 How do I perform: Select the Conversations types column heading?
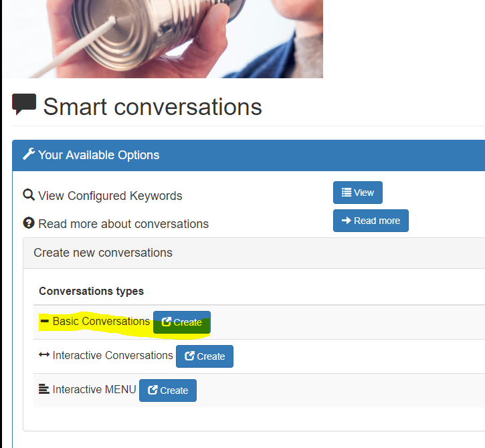coord(91,292)
